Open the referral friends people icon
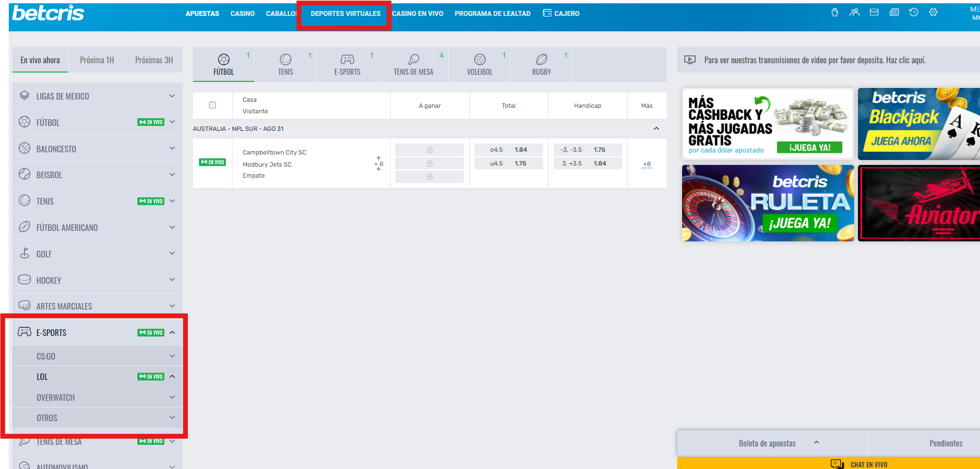This screenshot has height=469, width=980. pyautogui.click(x=854, y=12)
